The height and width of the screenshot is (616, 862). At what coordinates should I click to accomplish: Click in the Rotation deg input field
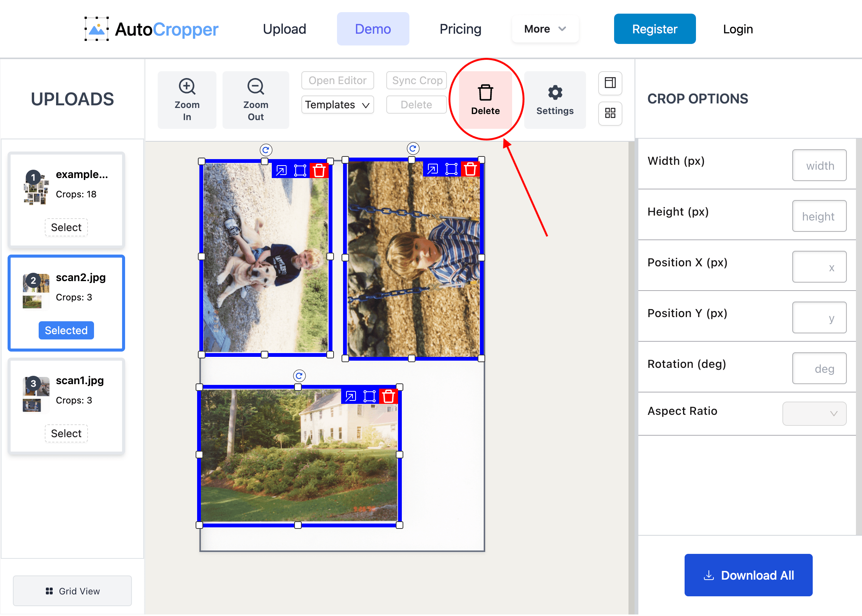click(x=819, y=368)
